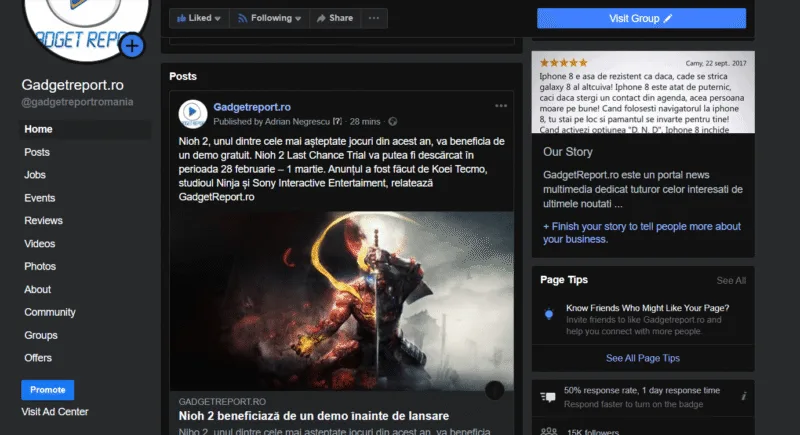Open the Nioh 2 article image
800x435 pixels.
[x=342, y=301]
